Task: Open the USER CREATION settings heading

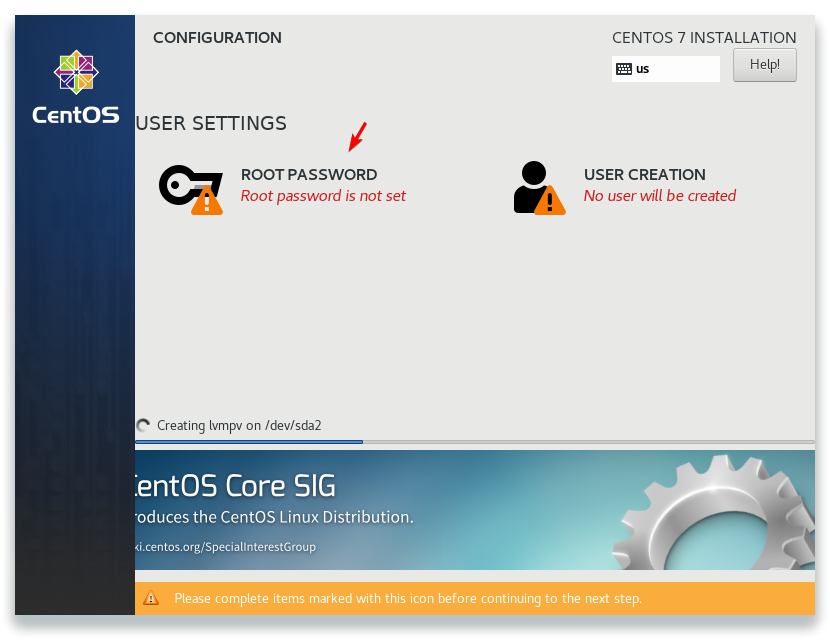Action: pyautogui.click(x=644, y=175)
